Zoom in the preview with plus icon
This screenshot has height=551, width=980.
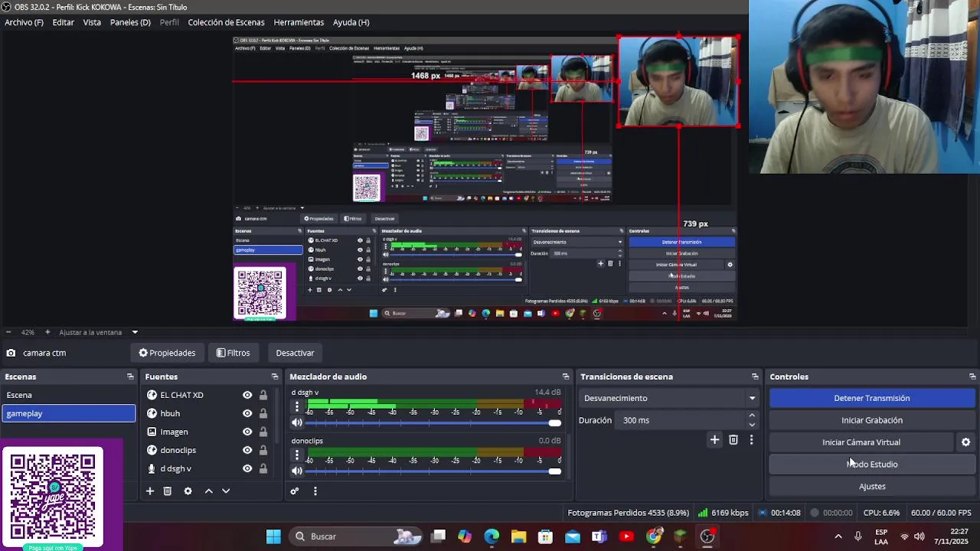[x=47, y=332]
